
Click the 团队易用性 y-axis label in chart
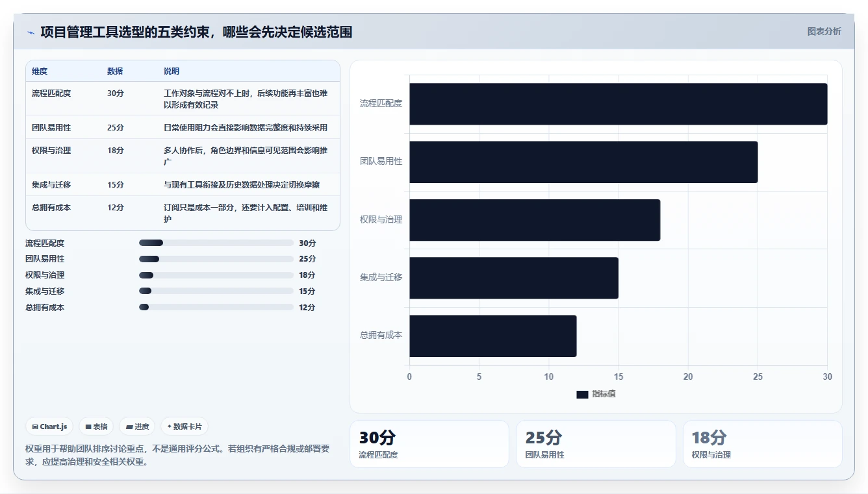pos(381,161)
